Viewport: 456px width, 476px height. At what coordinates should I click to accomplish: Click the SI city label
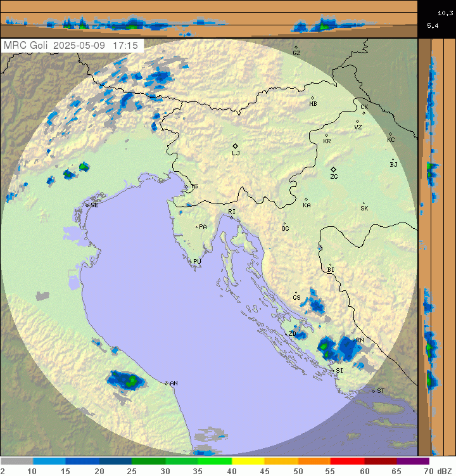click(339, 371)
